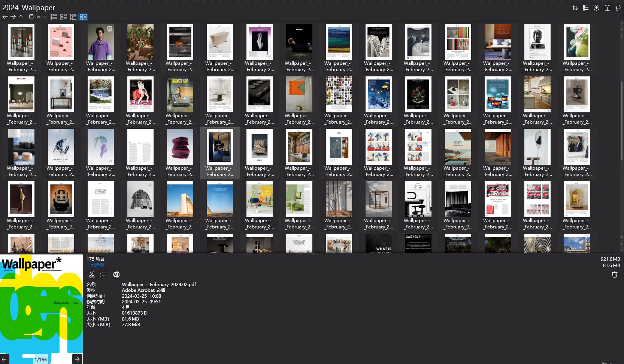Open the Wallpaper February 2024.02 cover preview
The width and height of the screenshot is (624, 364).
[x=41, y=307]
